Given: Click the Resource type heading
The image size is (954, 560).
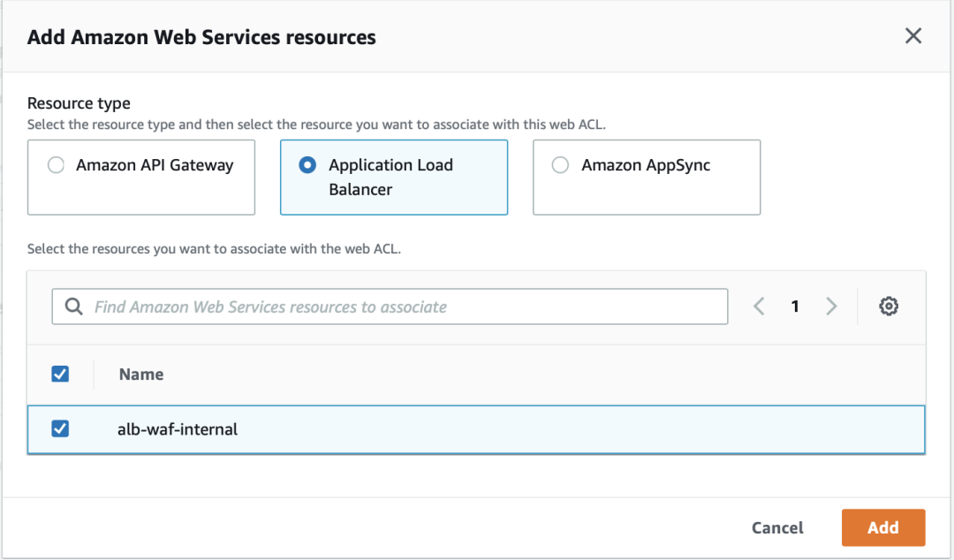Looking at the screenshot, I should pyautogui.click(x=79, y=102).
